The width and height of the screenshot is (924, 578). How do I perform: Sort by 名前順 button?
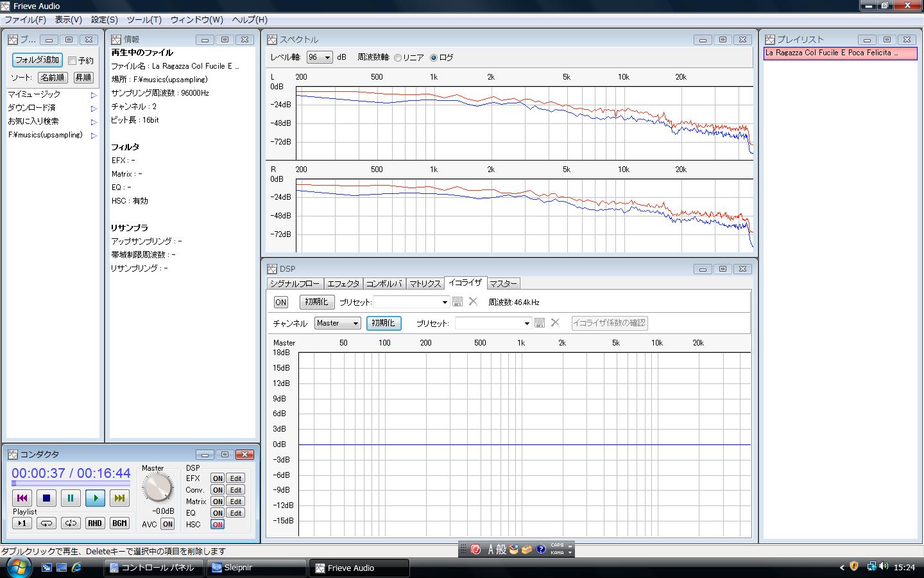click(53, 78)
